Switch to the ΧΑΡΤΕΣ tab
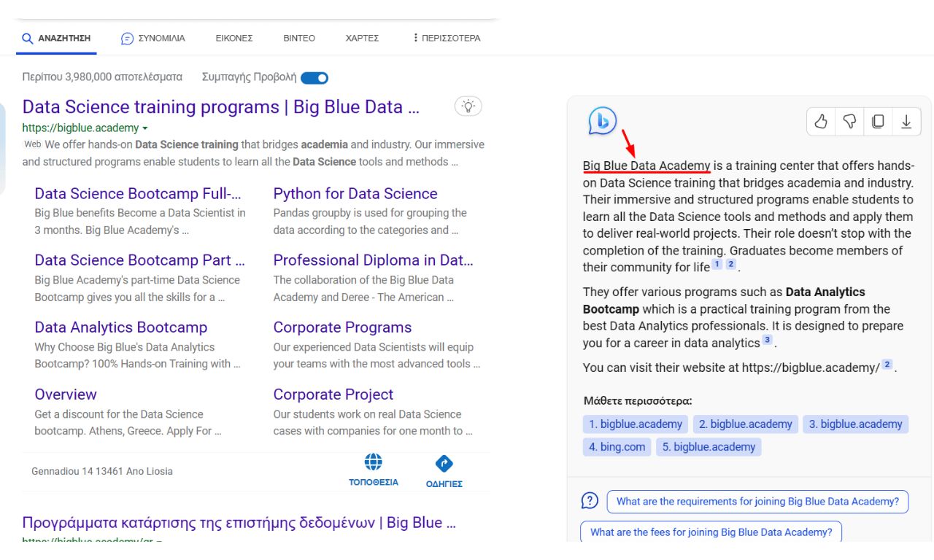This screenshot has width=934, height=560. pos(362,38)
